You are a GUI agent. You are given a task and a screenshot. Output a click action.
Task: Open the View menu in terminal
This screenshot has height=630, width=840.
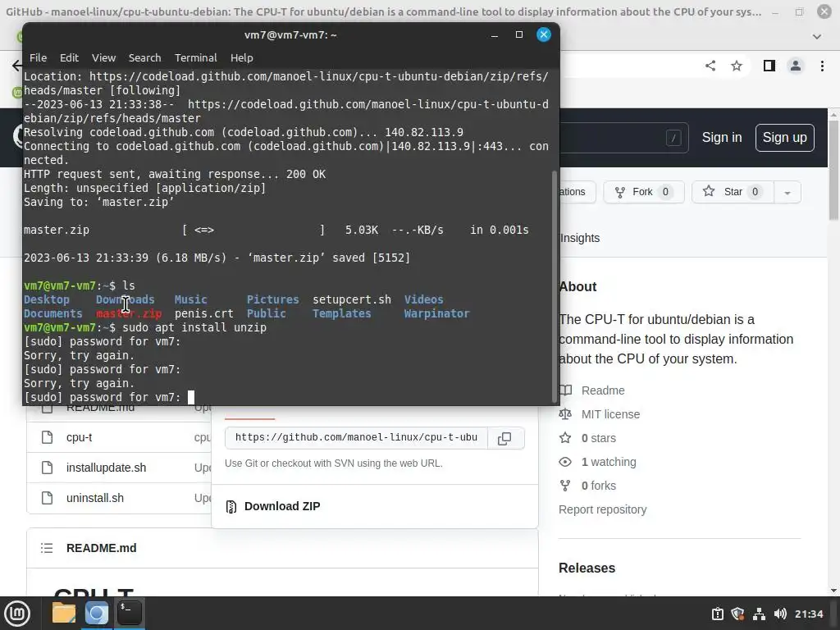coord(103,58)
